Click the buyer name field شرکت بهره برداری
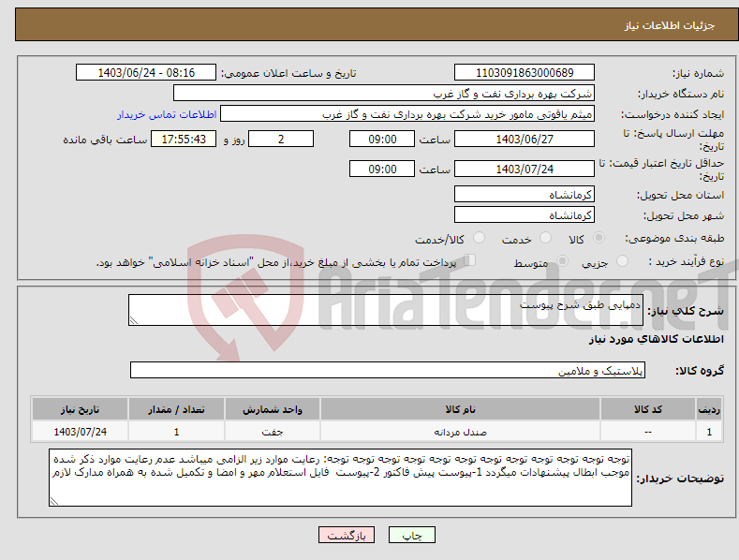The image size is (739, 560). [x=384, y=94]
